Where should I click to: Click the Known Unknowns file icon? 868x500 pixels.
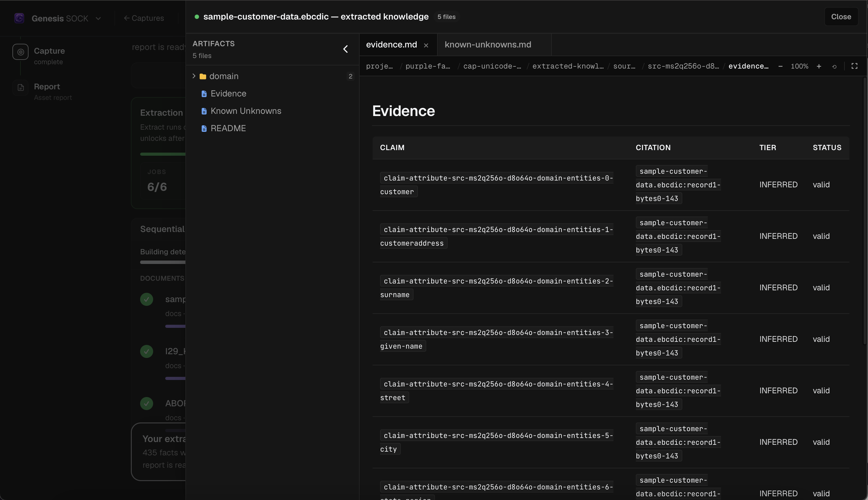pyautogui.click(x=204, y=111)
